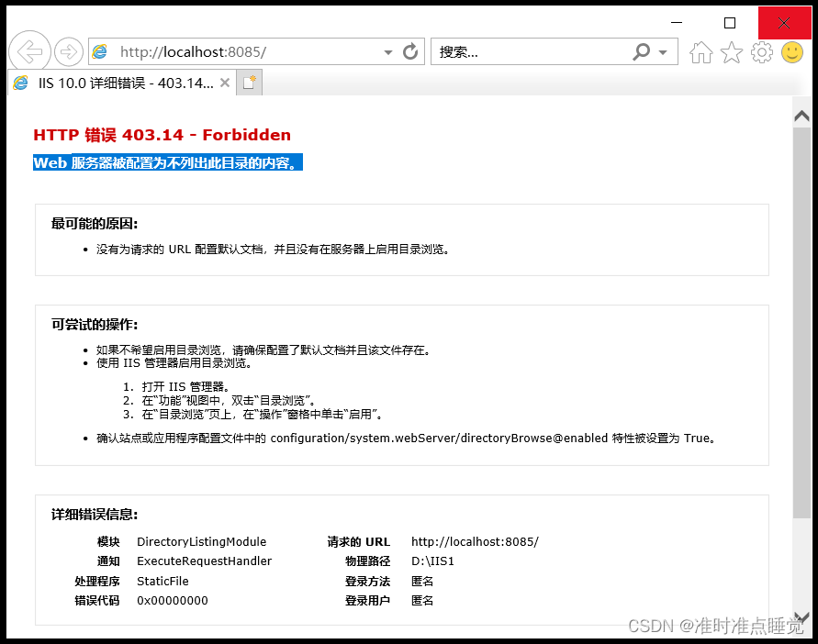Click the 最可能的原因 heading
The image size is (818, 644).
coord(95,224)
